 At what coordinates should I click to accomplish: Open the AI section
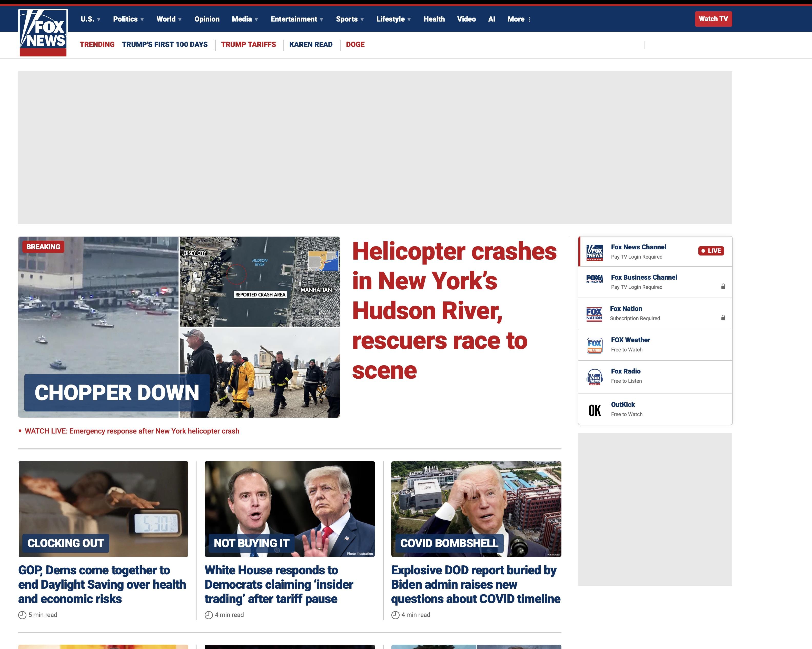click(491, 19)
